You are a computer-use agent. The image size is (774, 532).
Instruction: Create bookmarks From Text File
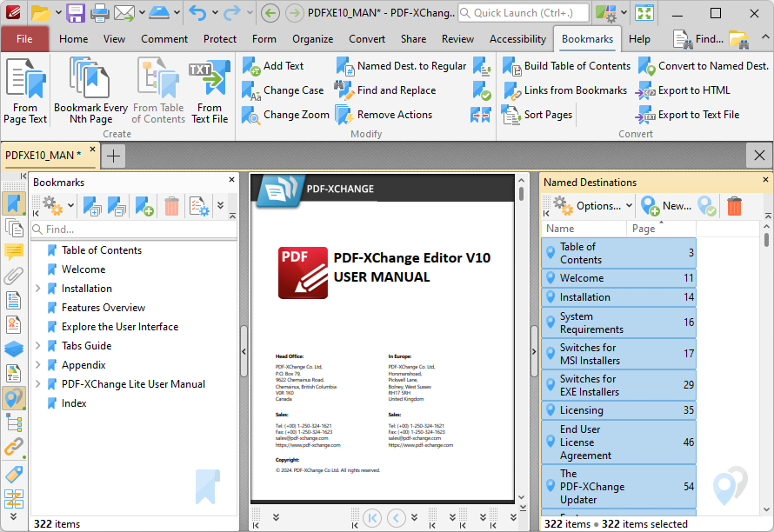[210, 91]
